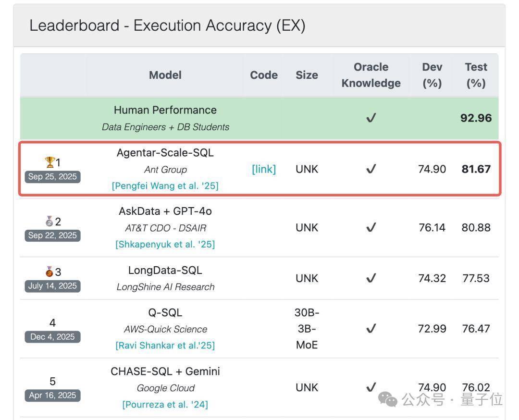Click the Dec 4, 2025 date badge
This screenshot has height=420, width=519.
coord(52,337)
